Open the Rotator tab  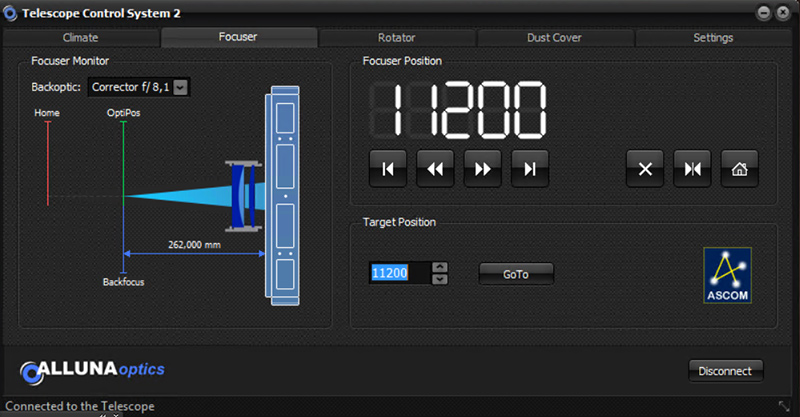[396, 38]
